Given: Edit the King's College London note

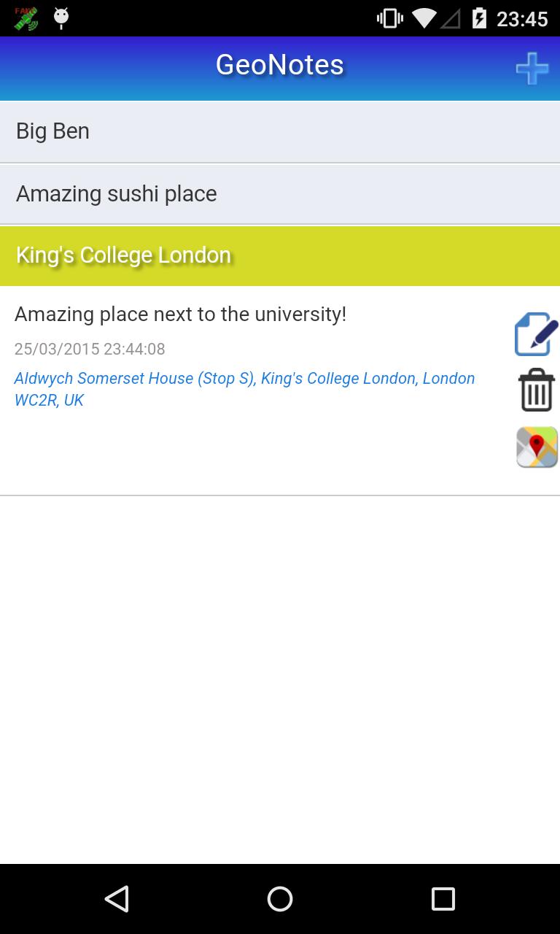Looking at the screenshot, I should tap(536, 334).
